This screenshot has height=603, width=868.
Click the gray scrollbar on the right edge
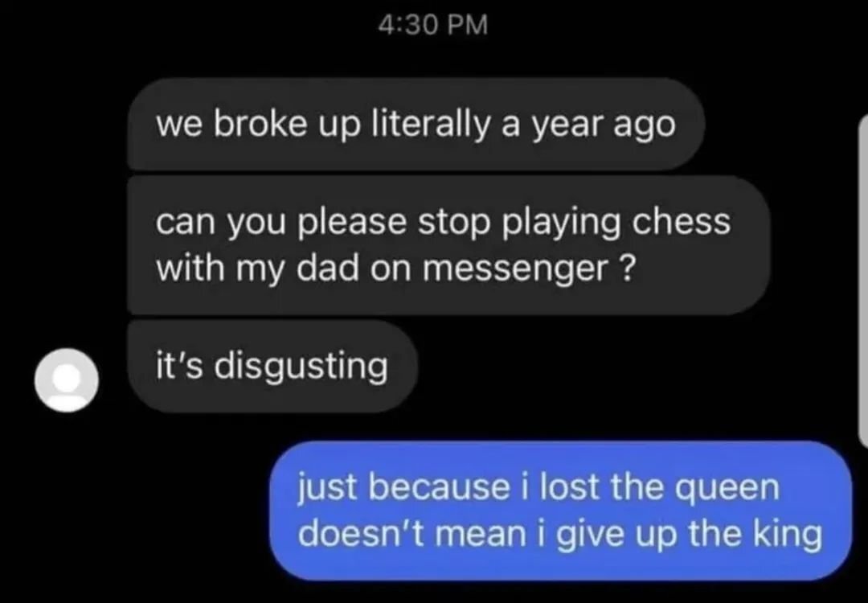pos(863,281)
